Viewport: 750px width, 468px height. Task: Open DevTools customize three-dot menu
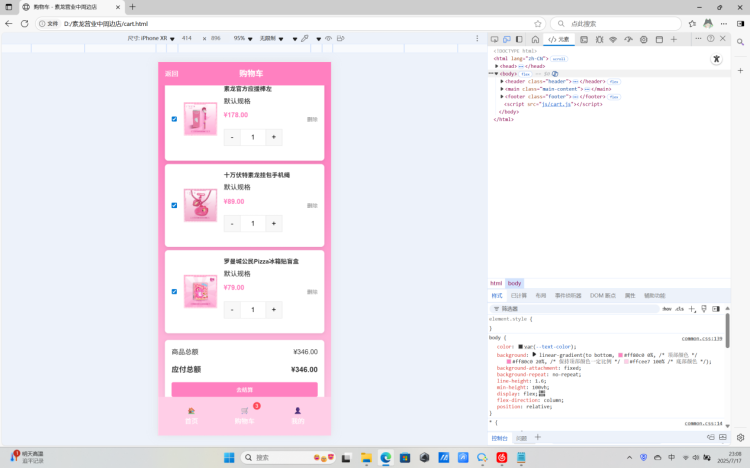(x=698, y=38)
